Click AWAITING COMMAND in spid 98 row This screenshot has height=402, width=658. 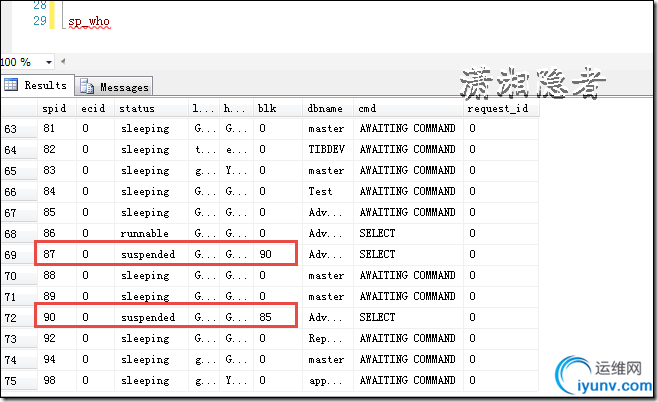pyautogui.click(x=408, y=380)
